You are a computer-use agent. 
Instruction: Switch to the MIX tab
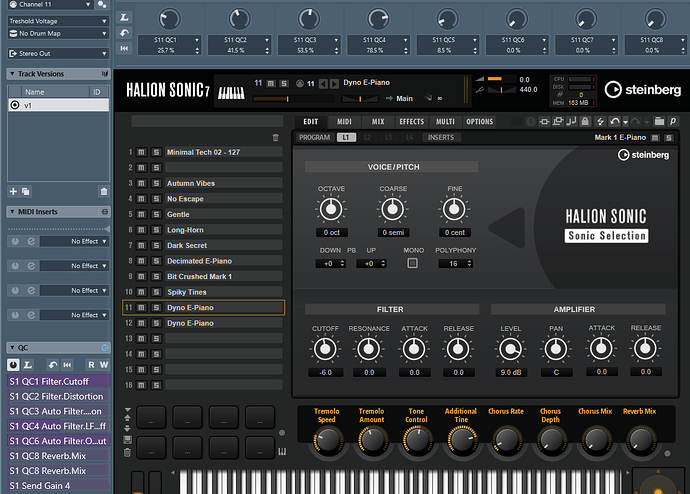pyautogui.click(x=378, y=121)
